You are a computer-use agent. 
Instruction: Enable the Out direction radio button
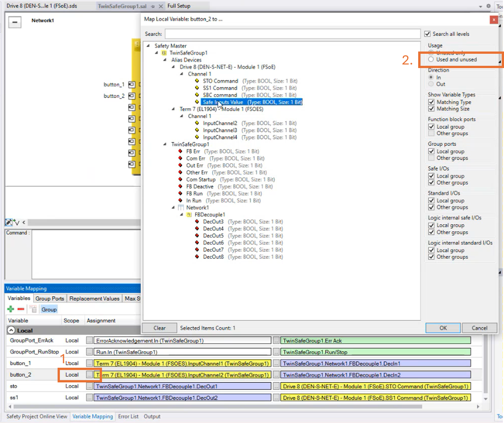(x=430, y=84)
